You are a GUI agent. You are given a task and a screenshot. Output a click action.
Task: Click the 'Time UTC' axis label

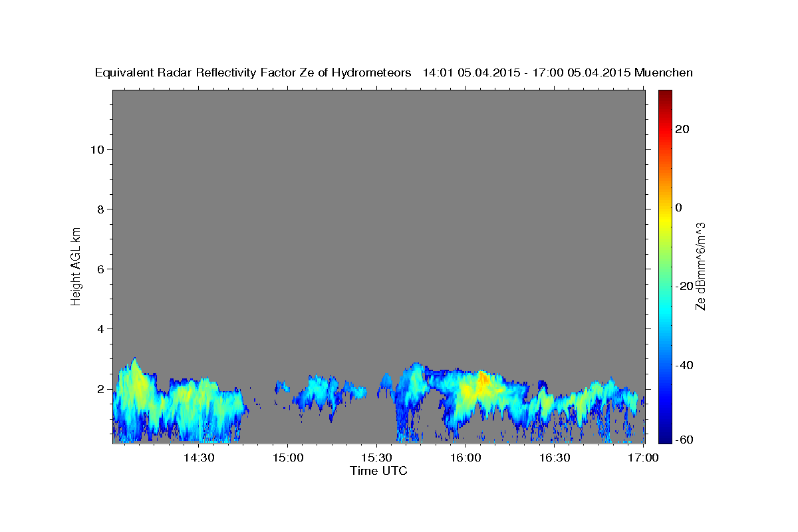pos(378,471)
